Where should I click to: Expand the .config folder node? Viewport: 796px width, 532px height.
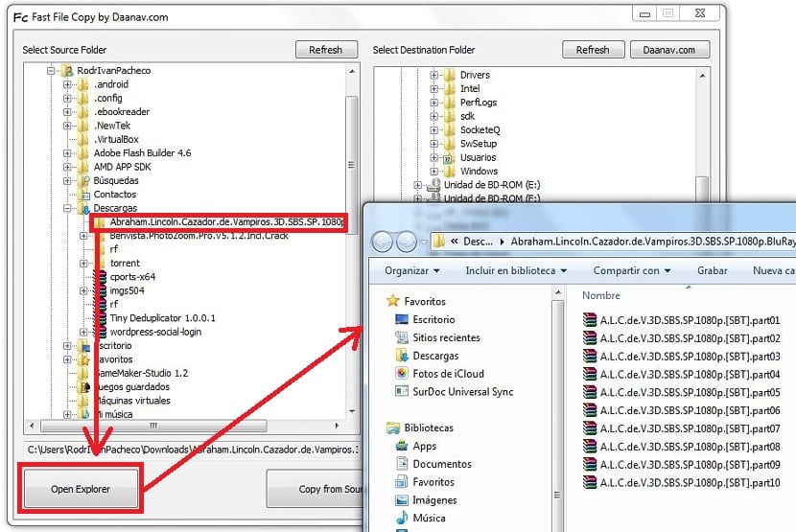67,98
